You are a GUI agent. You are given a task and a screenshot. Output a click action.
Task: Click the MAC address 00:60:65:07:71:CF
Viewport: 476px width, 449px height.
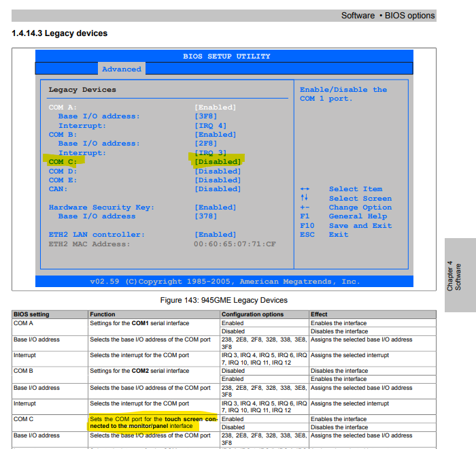(235, 244)
